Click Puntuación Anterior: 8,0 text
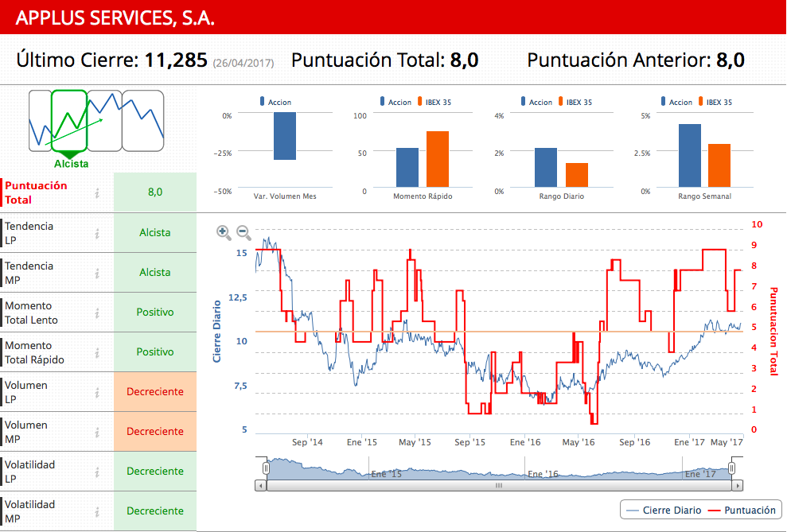787x532 pixels. click(636, 60)
